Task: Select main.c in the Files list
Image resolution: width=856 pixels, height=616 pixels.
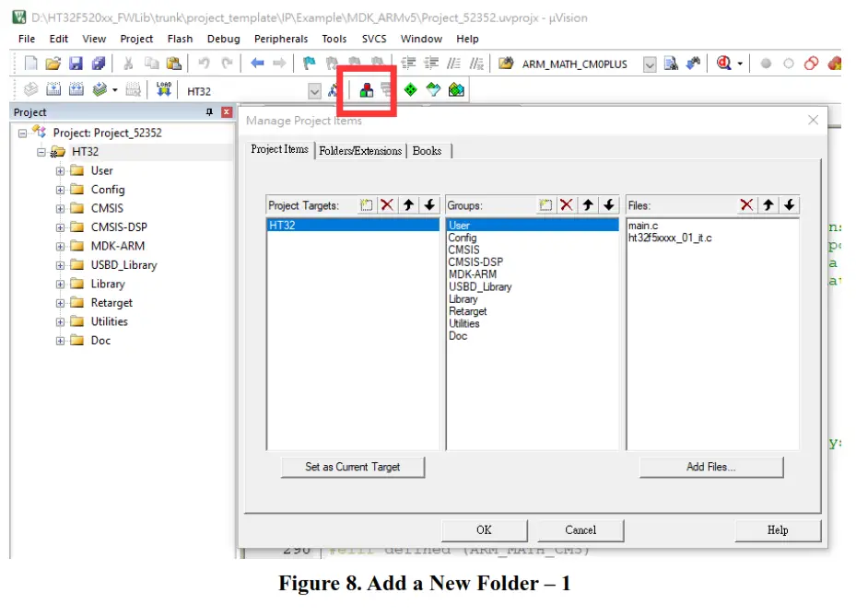Action: click(x=643, y=226)
